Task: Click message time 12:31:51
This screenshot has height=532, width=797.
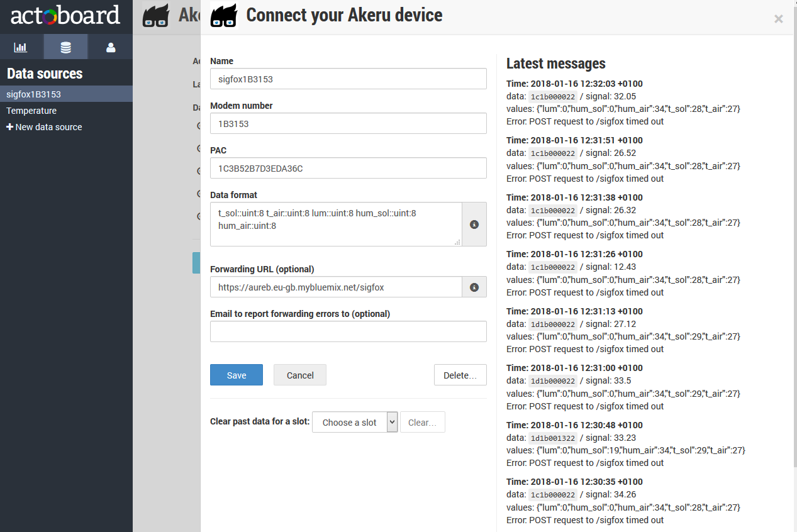Action: (574, 140)
